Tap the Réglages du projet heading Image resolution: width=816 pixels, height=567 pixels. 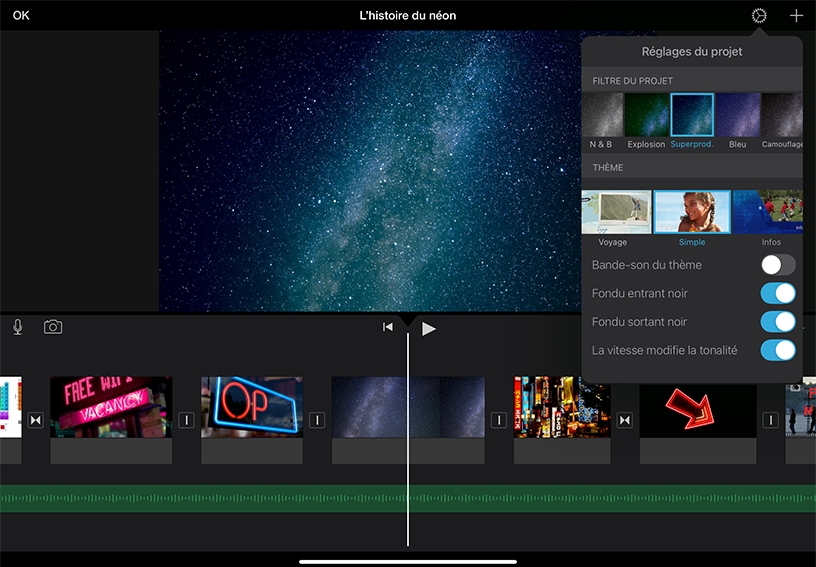click(692, 51)
